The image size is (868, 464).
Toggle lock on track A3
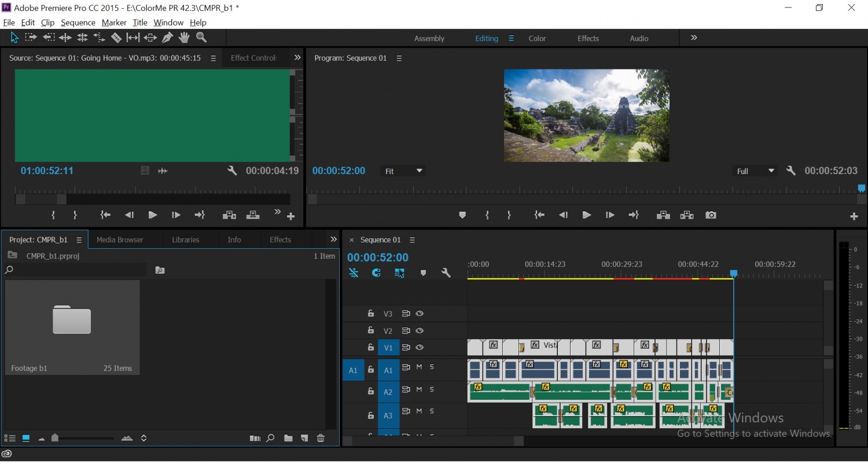371,415
